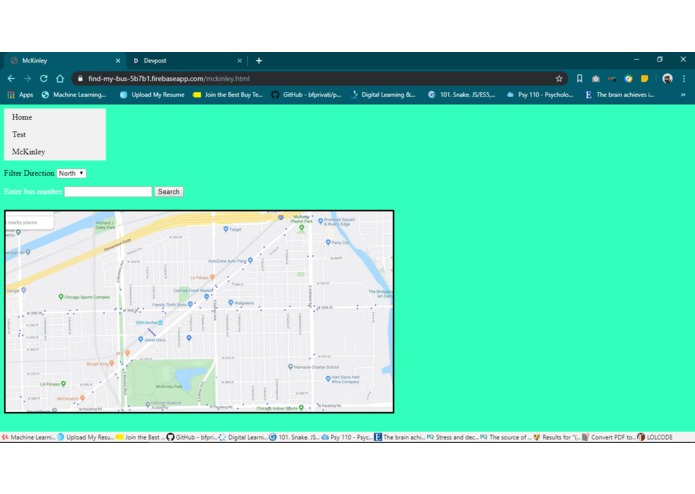The width and height of the screenshot is (695, 494).
Task: Click the browser forward arrow
Action: tap(27, 78)
